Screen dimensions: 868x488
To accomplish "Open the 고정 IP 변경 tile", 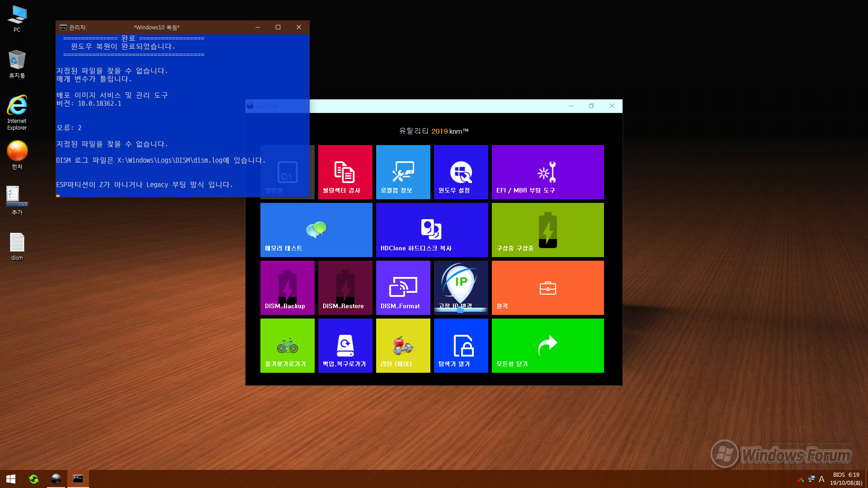I will point(461,287).
